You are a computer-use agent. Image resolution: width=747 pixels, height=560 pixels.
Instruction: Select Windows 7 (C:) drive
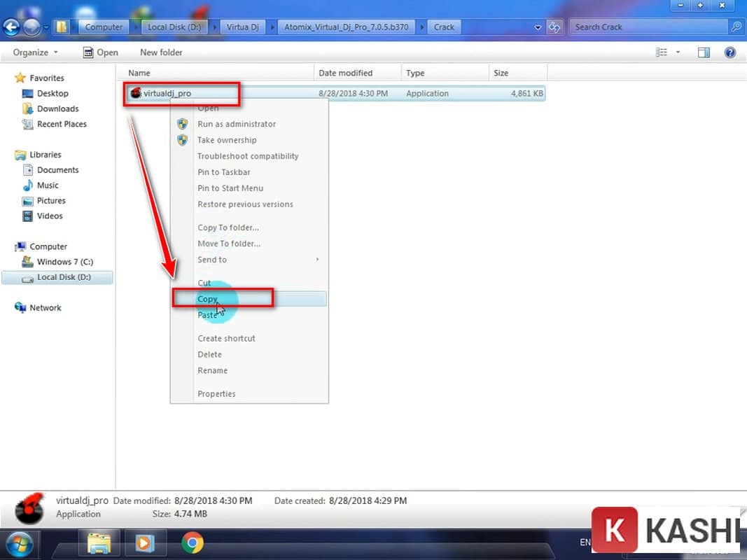click(65, 262)
